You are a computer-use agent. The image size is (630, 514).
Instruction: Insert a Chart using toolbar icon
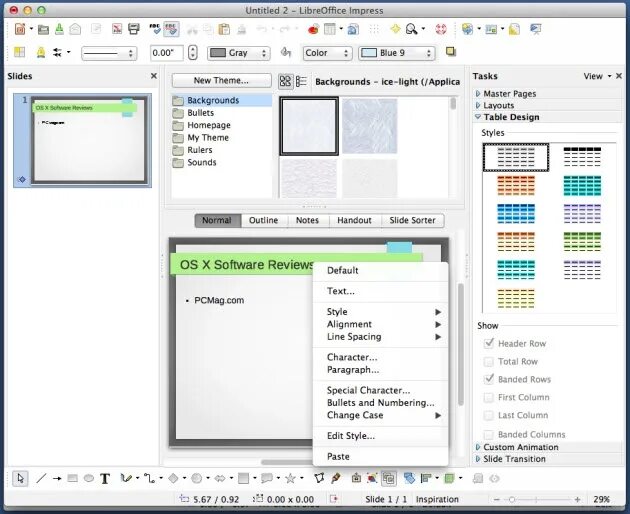[x=313, y=29]
